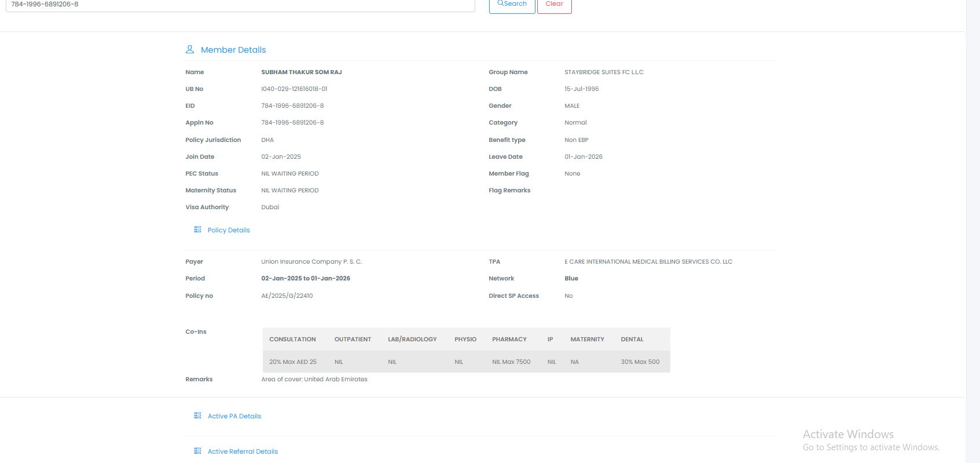Click the list icon beside Active Referral Details

click(197, 451)
